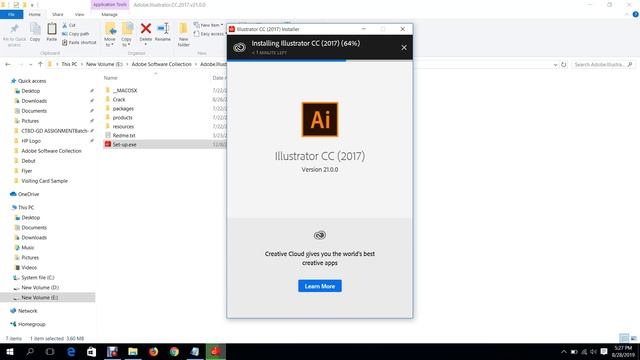Click the Creative Cloud logo in install banner
Screen dimensions: 640x360
coord(239,47)
